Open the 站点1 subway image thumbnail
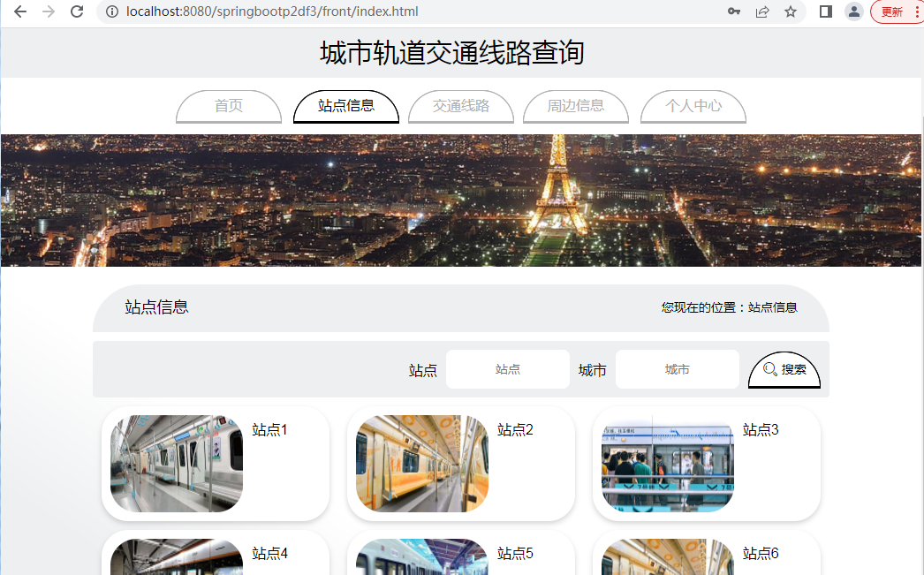Image resolution: width=924 pixels, height=575 pixels. (176, 463)
